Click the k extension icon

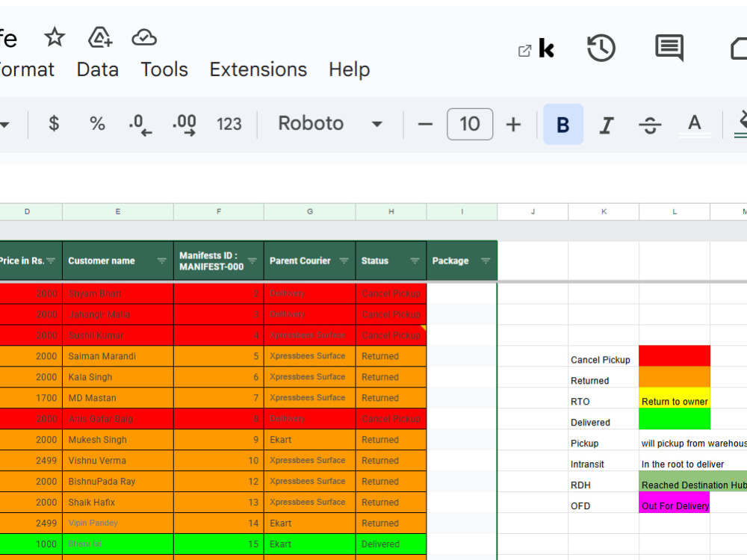click(x=547, y=48)
